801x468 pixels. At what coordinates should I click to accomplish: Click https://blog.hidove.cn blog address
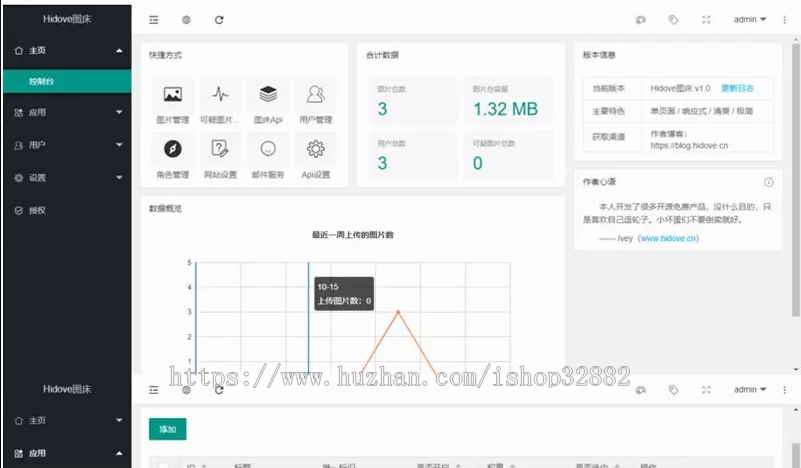point(689,146)
